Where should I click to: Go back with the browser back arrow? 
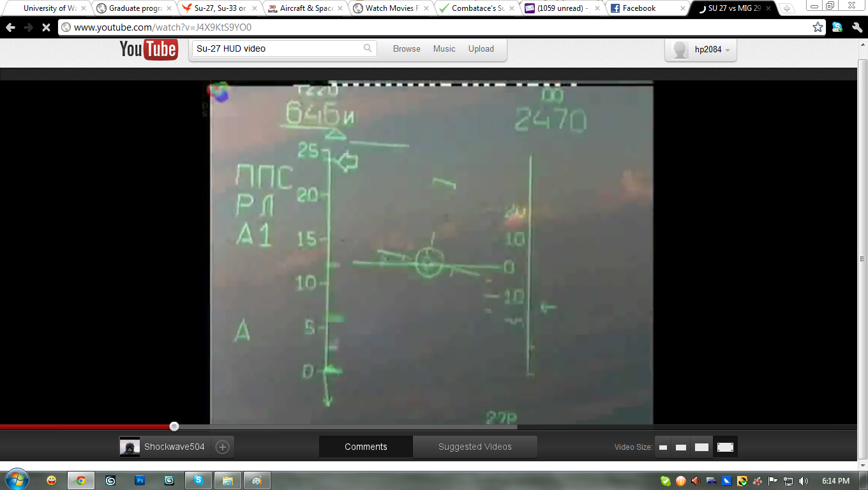[x=11, y=27]
